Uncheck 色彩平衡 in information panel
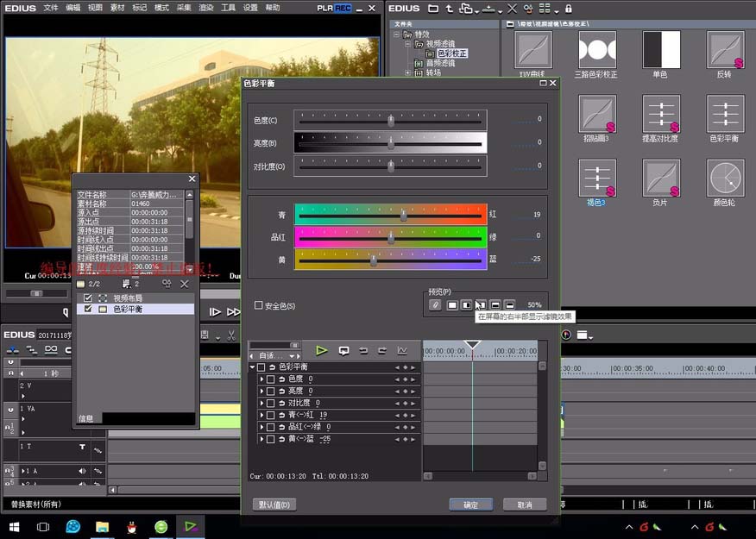The height and width of the screenshot is (539, 756). pyautogui.click(x=88, y=309)
